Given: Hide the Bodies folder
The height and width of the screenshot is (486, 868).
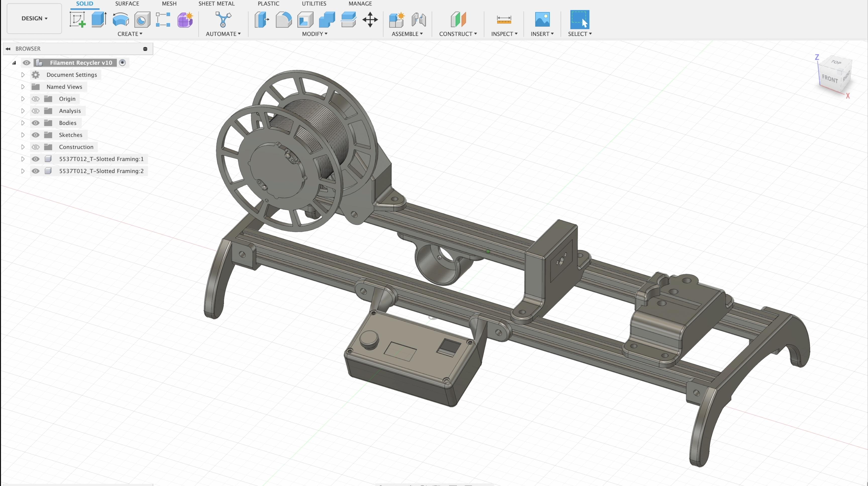Looking at the screenshot, I should tap(35, 123).
